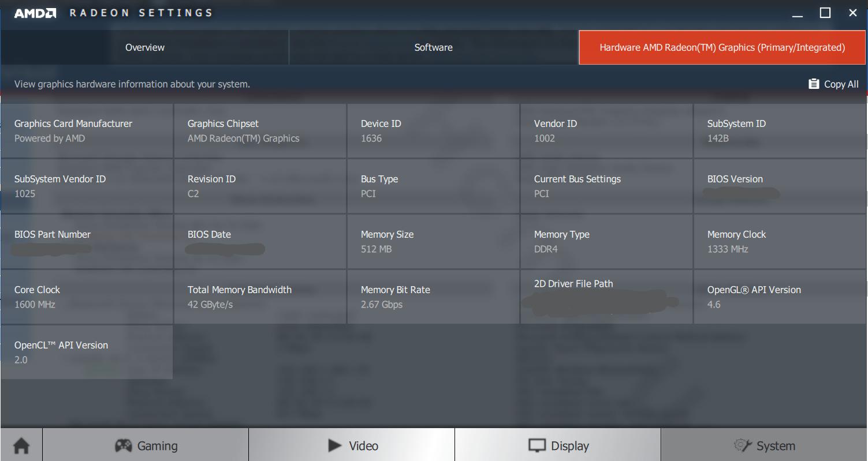Click the System gear-wrench icon
Viewport: 868px width, 461px height.
742,445
